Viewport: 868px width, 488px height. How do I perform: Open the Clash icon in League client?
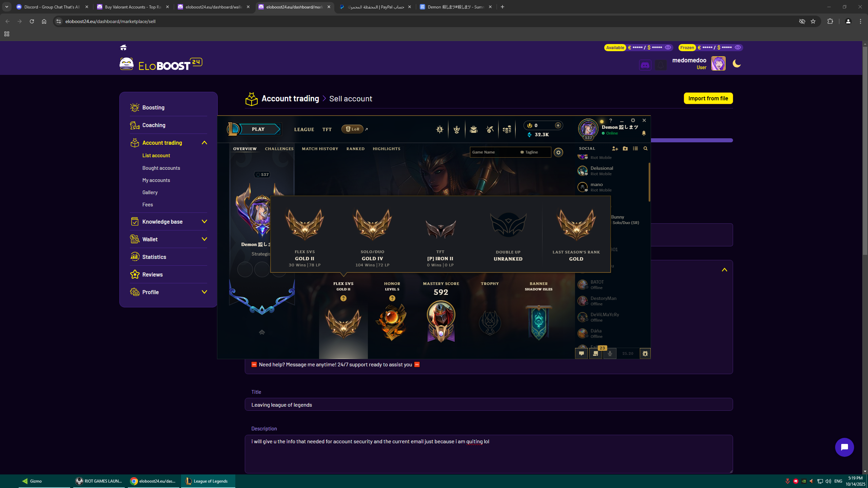(x=457, y=129)
